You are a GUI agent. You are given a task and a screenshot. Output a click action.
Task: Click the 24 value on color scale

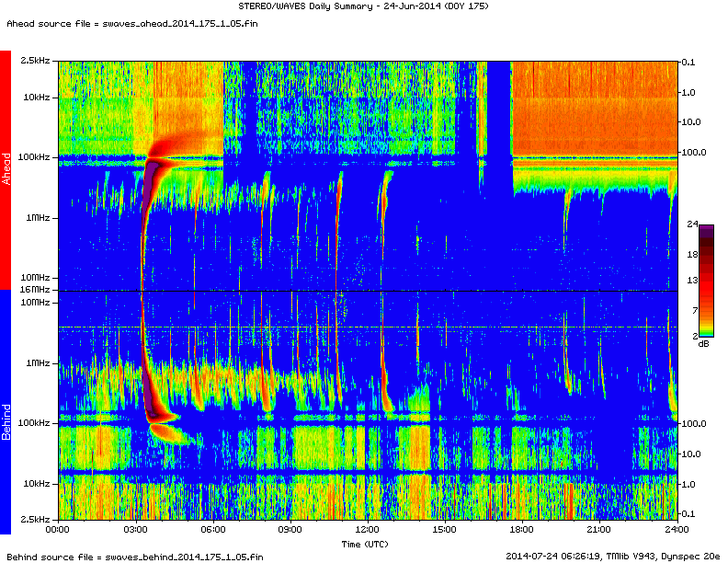coord(692,224)
